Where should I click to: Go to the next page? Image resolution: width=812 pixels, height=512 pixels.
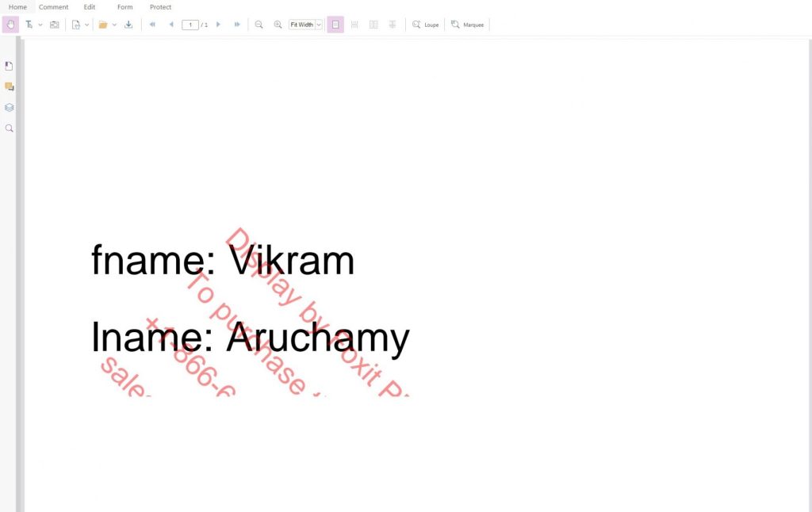click(218, 25)
